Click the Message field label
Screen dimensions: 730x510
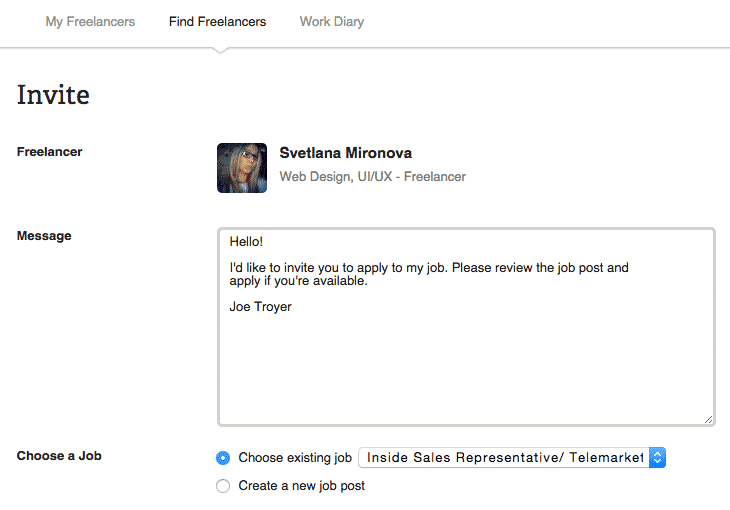click(44, 236)
